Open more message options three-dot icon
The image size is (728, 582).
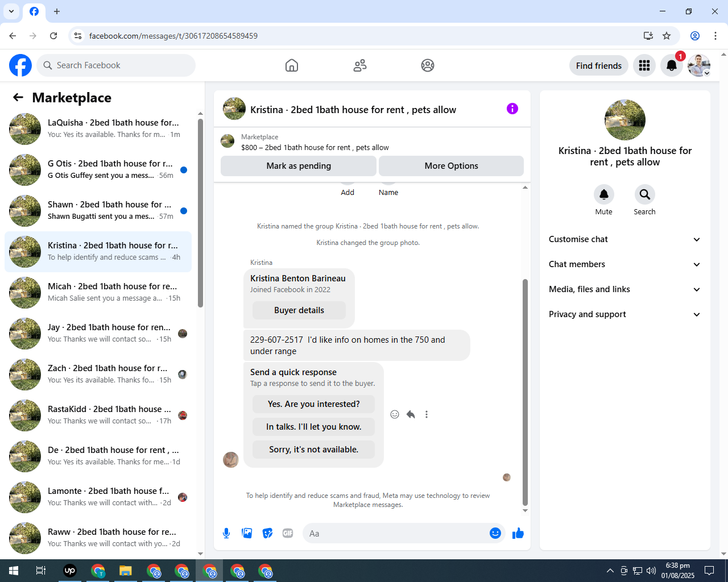427,414
